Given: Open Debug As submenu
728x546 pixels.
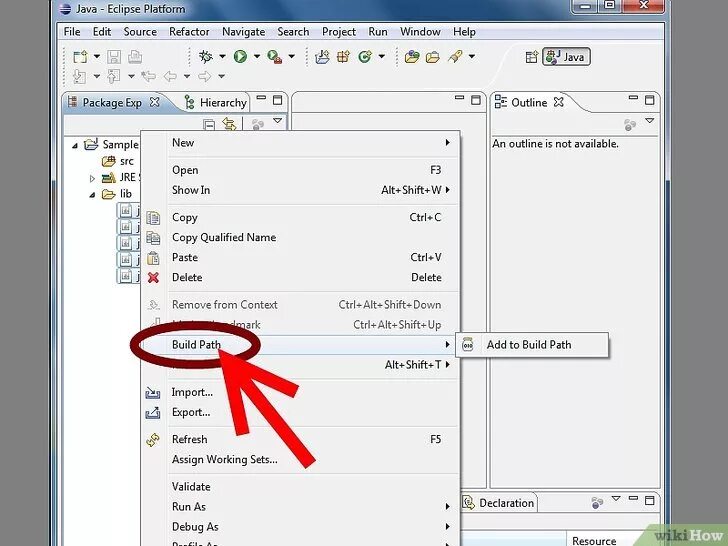Looking at the screenshot, I should [301, 526].
